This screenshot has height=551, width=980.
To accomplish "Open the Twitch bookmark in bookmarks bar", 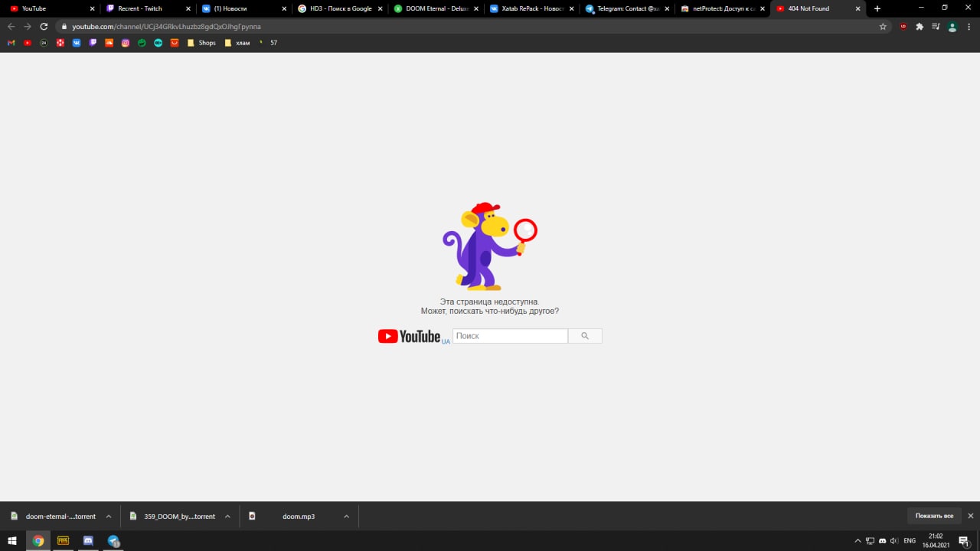I will (93, 43).
